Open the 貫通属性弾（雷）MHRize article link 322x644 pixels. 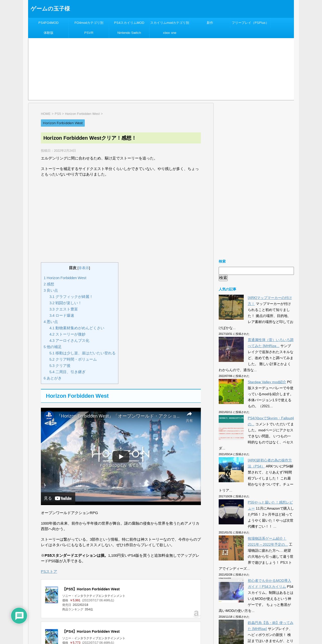click(x=270, y=343)
